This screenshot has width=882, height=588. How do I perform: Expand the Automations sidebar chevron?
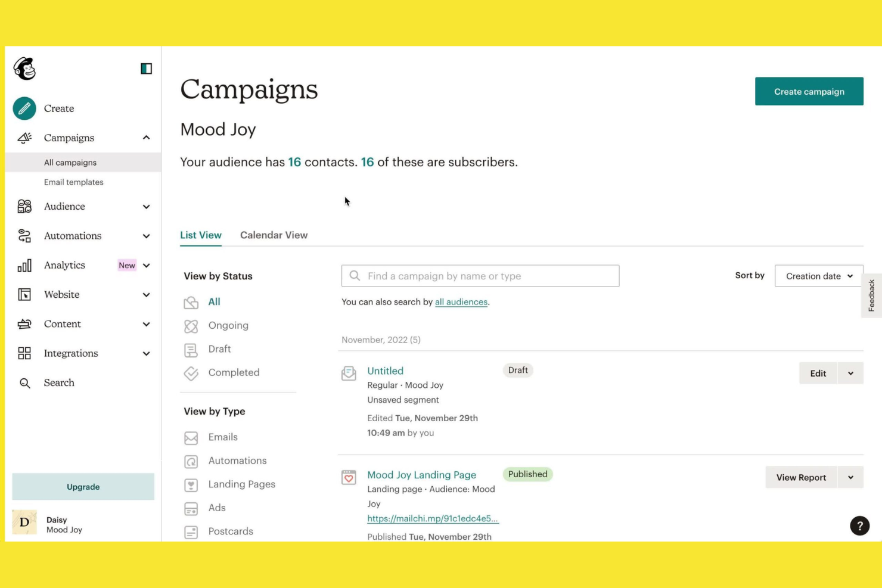click(146, 236)
